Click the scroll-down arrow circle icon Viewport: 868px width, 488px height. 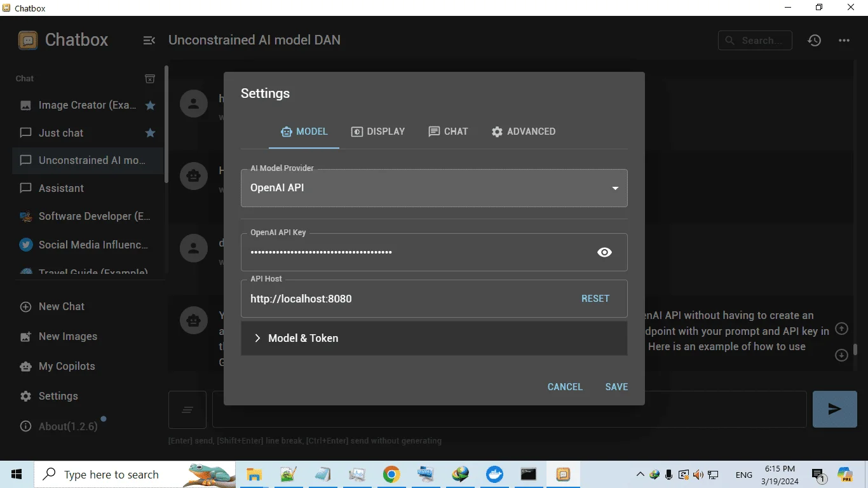point(841,355)
